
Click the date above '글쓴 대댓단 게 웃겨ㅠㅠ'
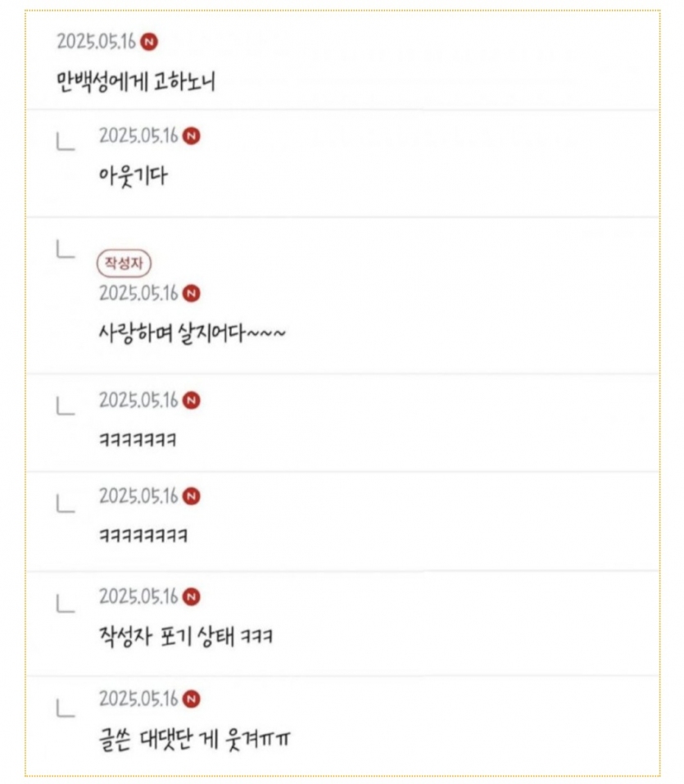[138, 699]
